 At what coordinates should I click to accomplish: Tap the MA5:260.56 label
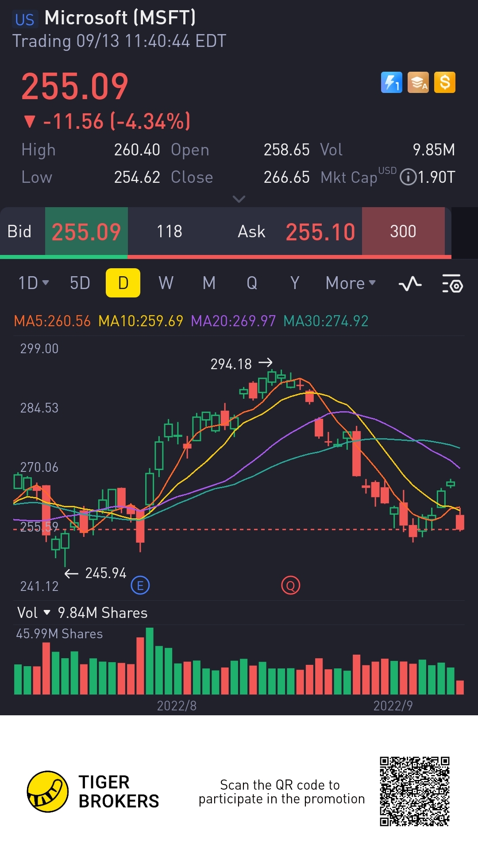point(52,321)
